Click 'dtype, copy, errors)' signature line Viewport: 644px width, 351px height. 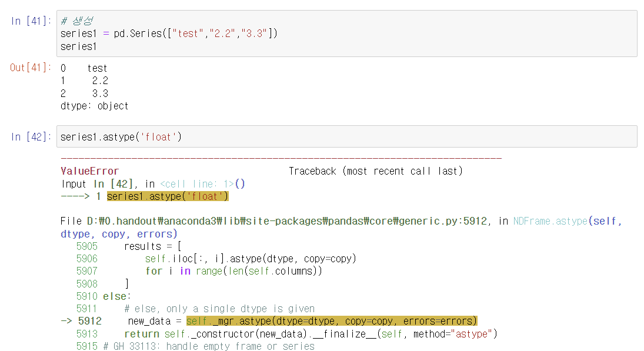[119, 234]
